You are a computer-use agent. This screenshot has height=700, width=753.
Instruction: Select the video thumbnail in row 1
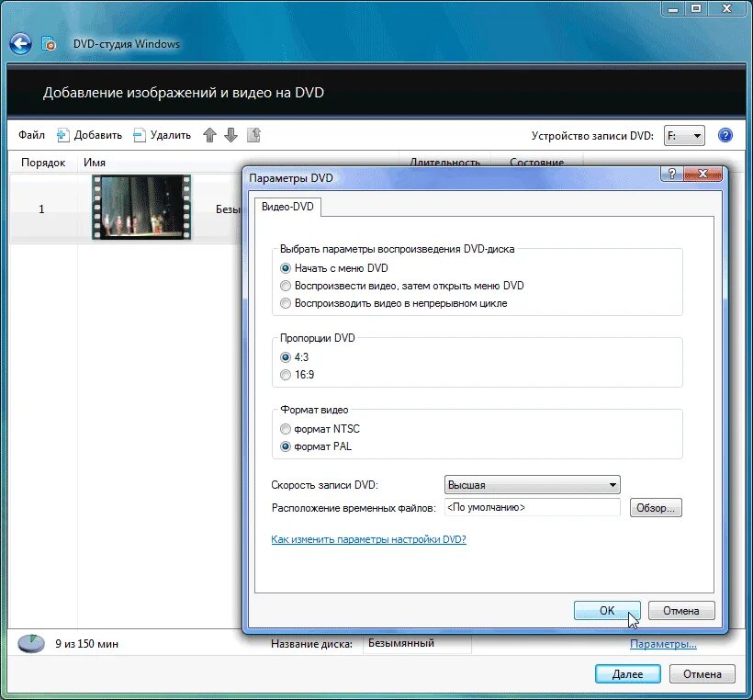click(x=141, y=207)
